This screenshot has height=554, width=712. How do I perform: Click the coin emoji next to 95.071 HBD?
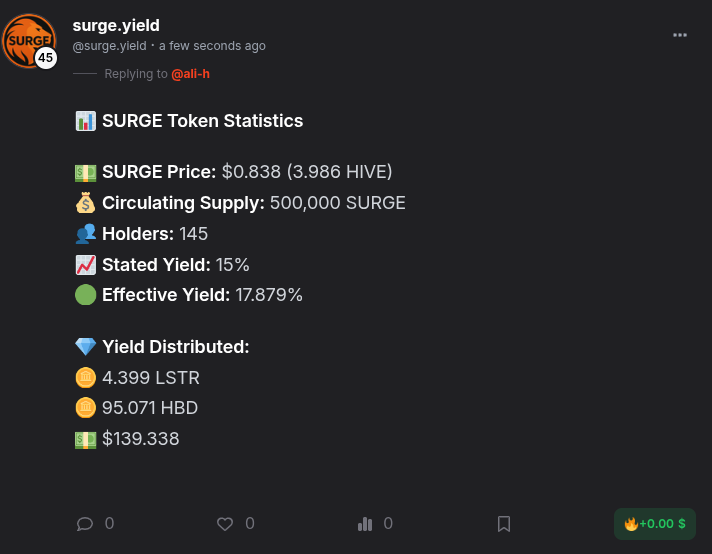(85, 408)
